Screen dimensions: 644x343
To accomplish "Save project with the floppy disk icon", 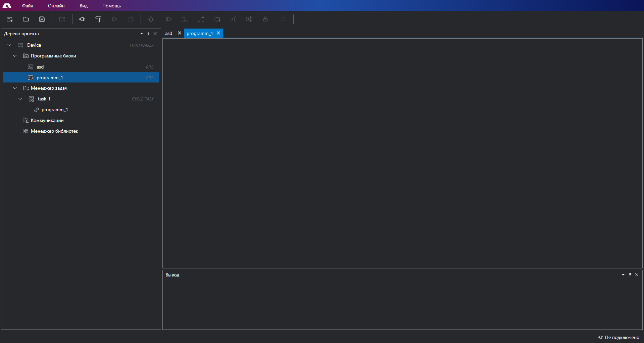I will click(42, 19).
